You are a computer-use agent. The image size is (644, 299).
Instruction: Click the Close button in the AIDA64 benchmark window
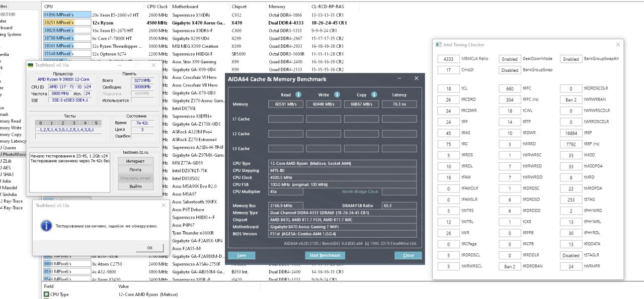click(x=408, y=255)
